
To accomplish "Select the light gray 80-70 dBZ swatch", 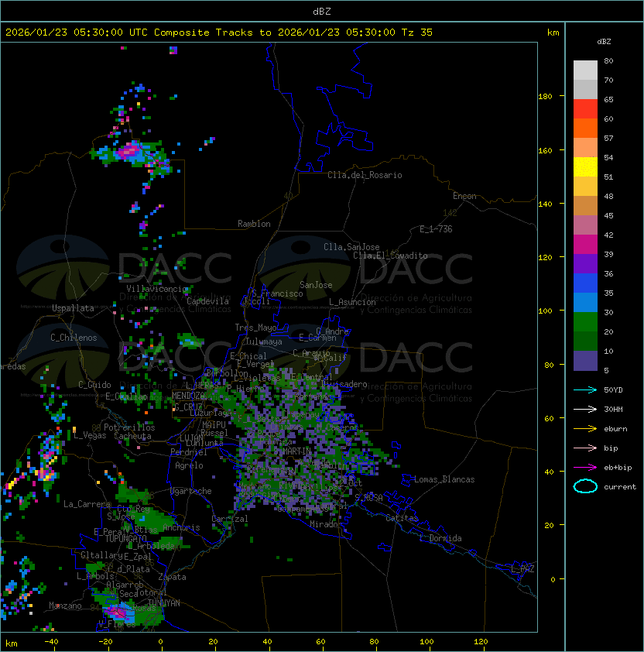I will point(585,70).
